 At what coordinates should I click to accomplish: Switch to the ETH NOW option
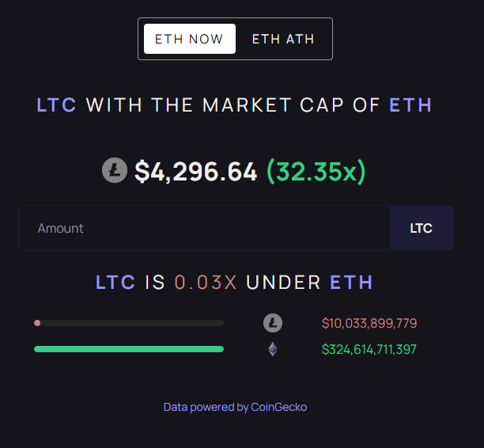coord(189,39)
